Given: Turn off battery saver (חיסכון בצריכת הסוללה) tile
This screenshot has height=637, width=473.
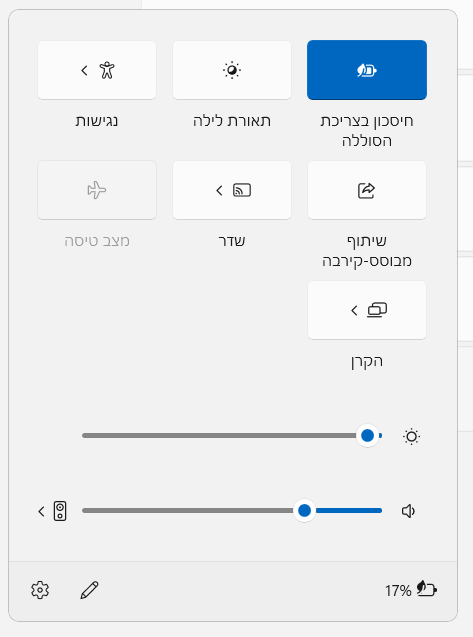Looking at the screenshot, I should tap(367, 70).
